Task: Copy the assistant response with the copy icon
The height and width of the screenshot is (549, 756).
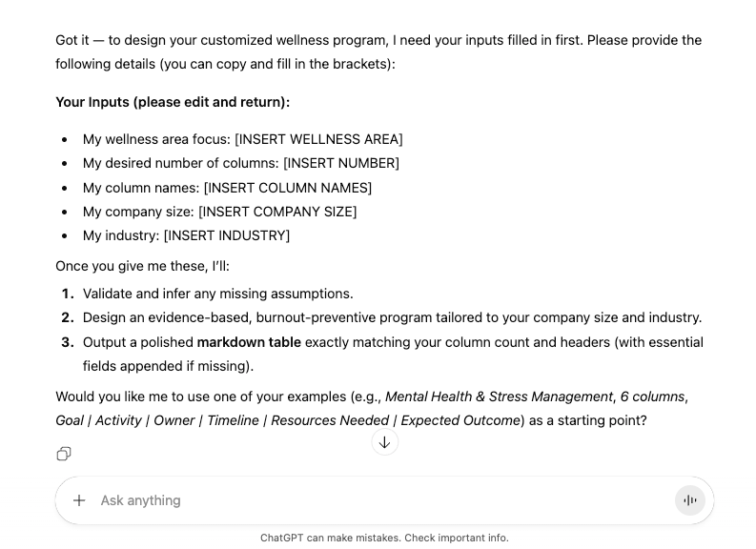Action: coord(64,454)
